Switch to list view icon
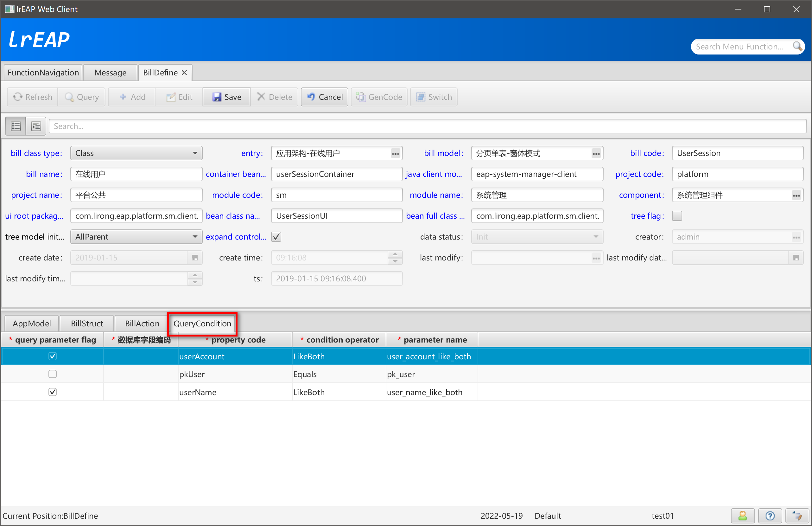The image size is (812, 526). 16,126
